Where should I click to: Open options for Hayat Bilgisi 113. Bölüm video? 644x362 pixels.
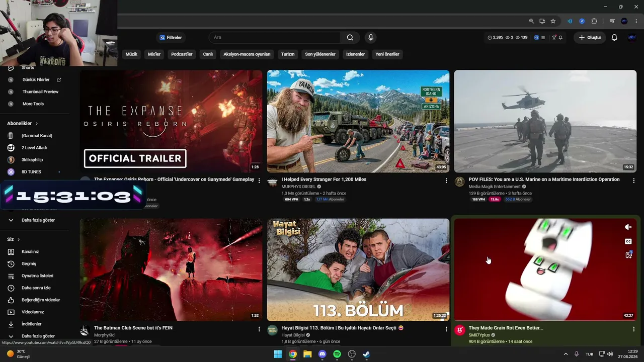tap(446, 329)
